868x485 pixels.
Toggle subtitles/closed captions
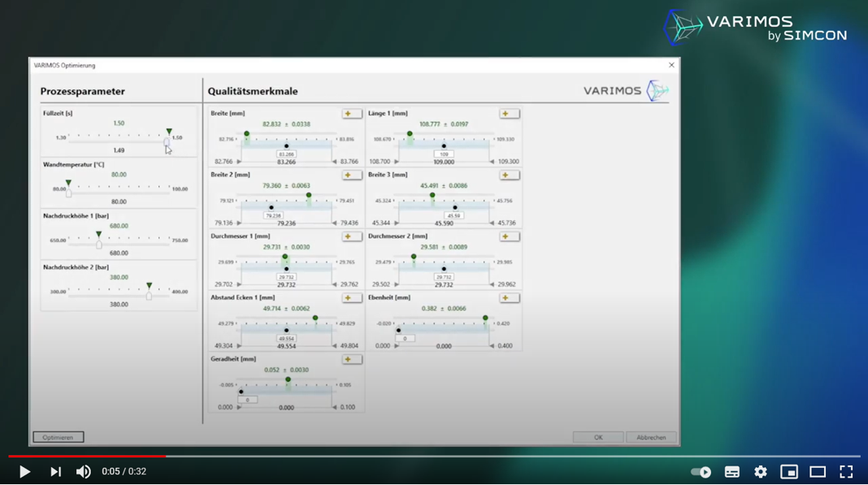coord(731,472)
